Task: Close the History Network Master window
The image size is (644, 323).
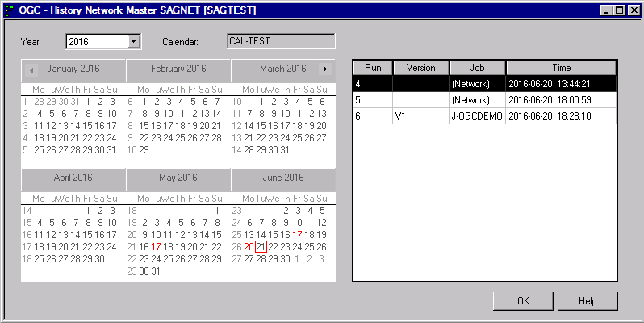Action: 634,10
